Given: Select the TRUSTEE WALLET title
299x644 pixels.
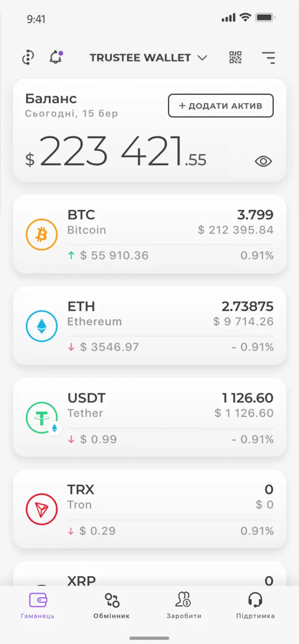Looking at the screenshot, I should [140, 58].
